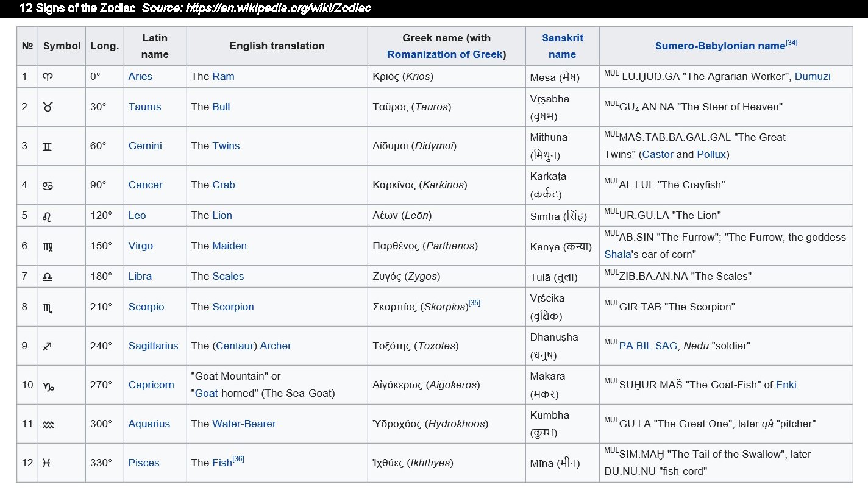Image resolution: width=868 pixels, height=490 pixels.
Task: Select the Libra zodiac symbol glyph
Action: pyautogui.click(x=47, y=276)
